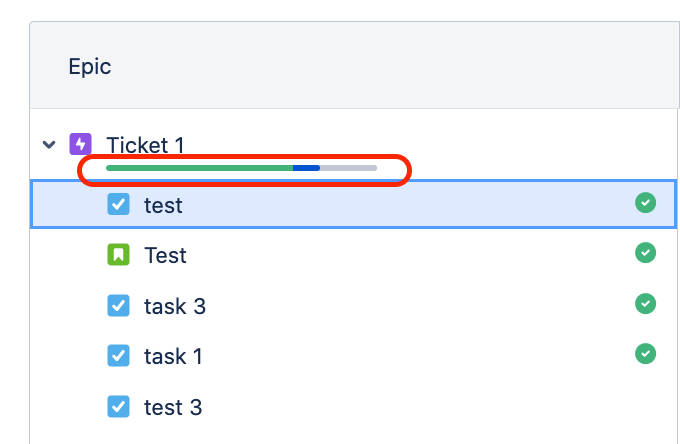Open the Ticket 1 epic title
The width and height of the screenshot is (680, 444).
145,145
